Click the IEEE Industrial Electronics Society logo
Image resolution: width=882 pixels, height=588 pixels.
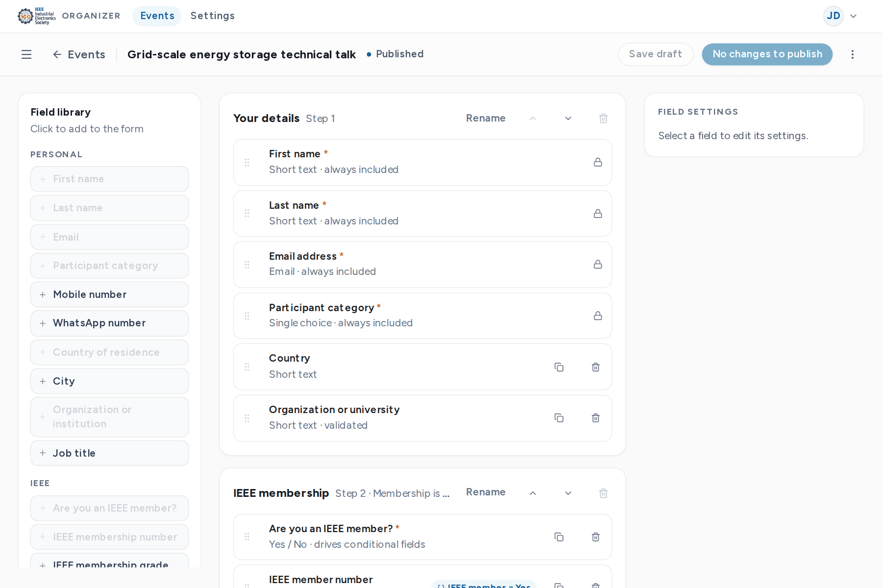tap(37, 16)
